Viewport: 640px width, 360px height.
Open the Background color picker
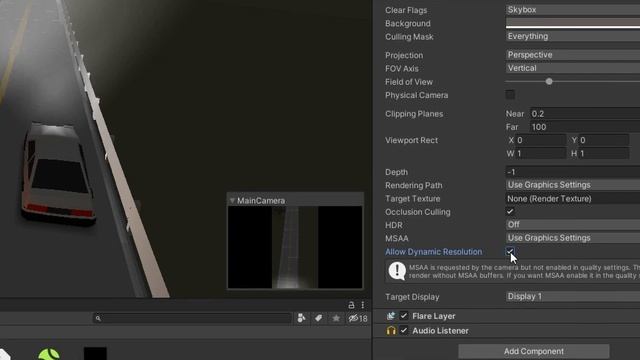pyautogui.click(x=573, y=23)
